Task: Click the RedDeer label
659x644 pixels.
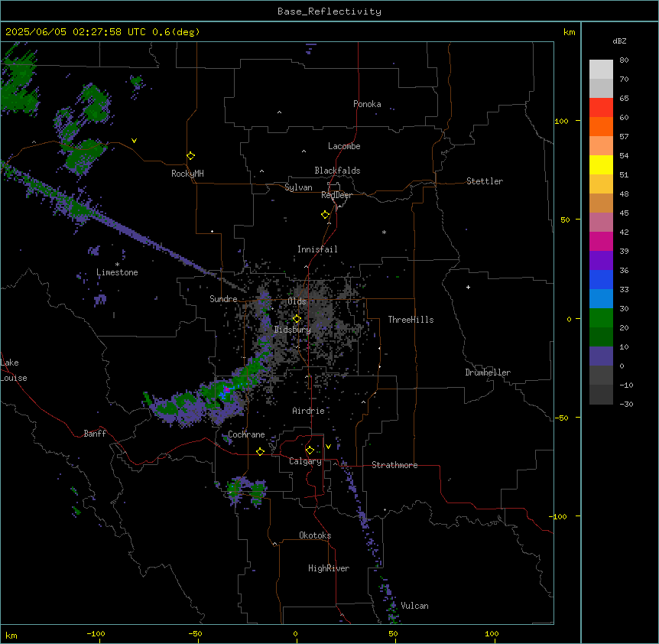Action: click(x=336, y=195)
